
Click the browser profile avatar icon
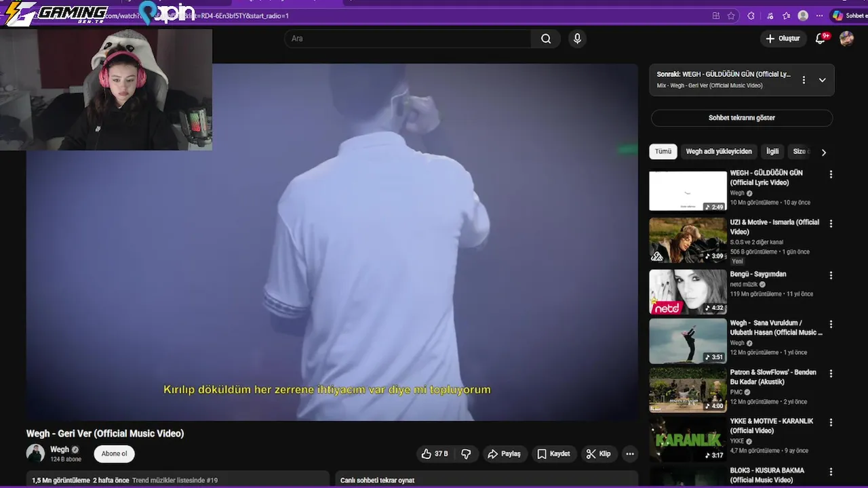pos(803,16)
